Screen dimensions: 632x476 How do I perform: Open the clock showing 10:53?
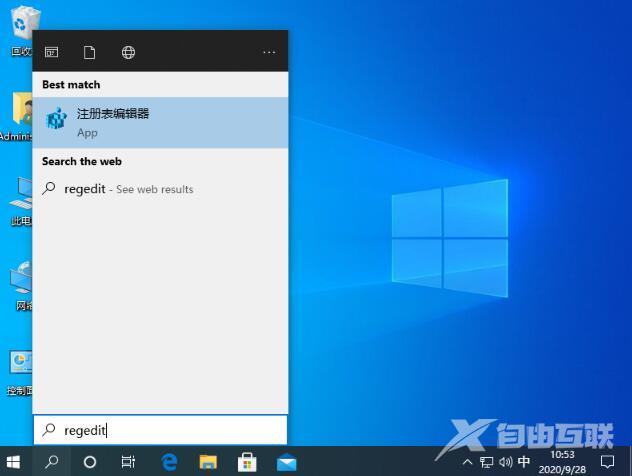[x=562, y=462]
